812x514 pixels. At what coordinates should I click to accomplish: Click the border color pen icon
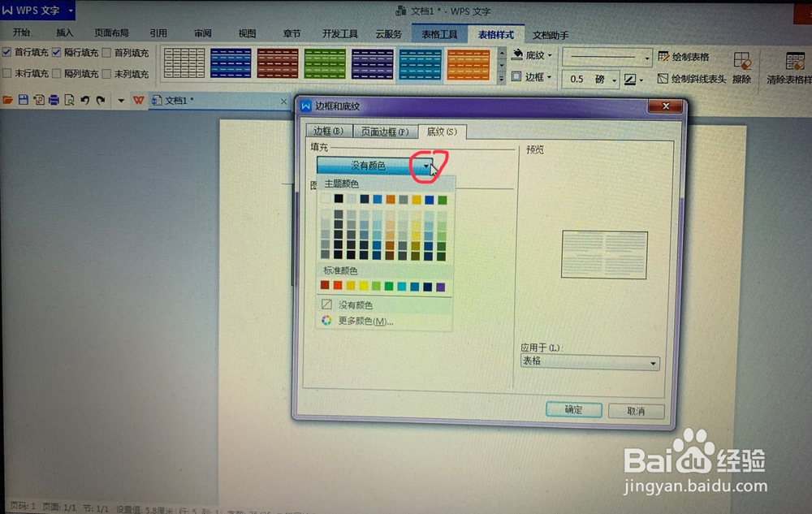(x=630, y=80)
